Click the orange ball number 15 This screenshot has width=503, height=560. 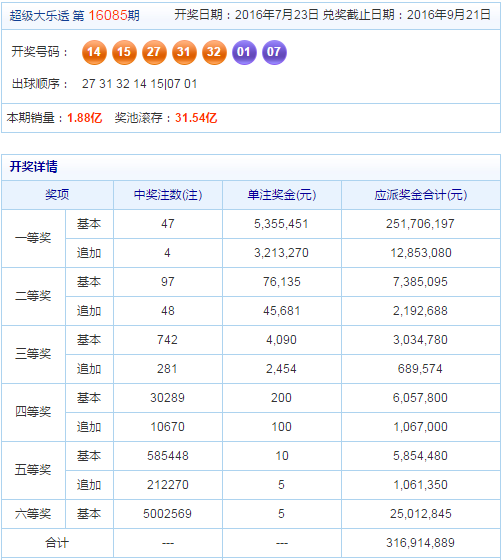[124, 52]
